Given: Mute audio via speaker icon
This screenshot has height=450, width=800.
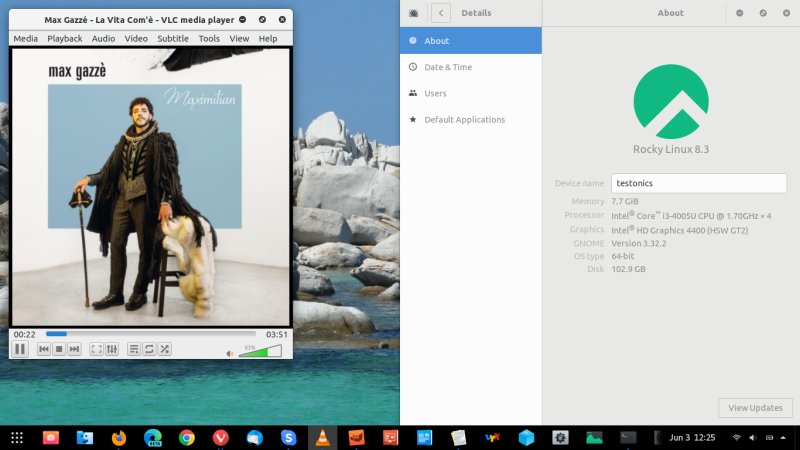Looking at the screenshot, I should (x=230, y=352).
